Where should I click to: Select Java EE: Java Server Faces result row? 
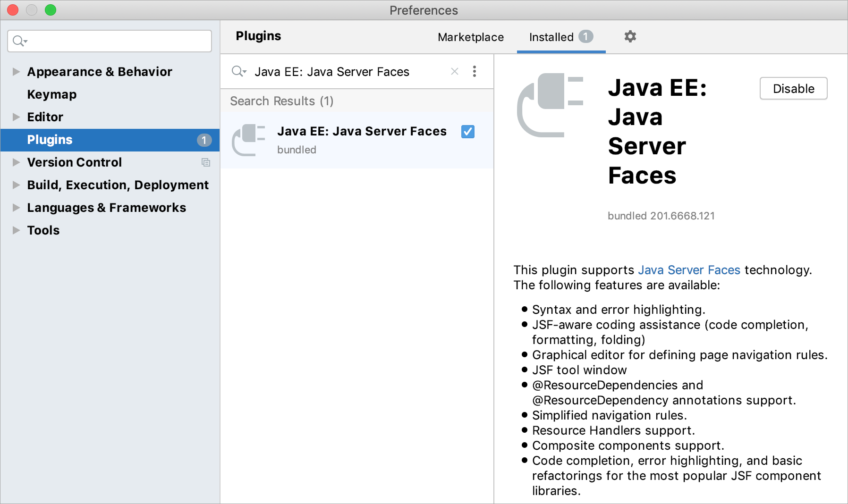(x=357, y=140)
